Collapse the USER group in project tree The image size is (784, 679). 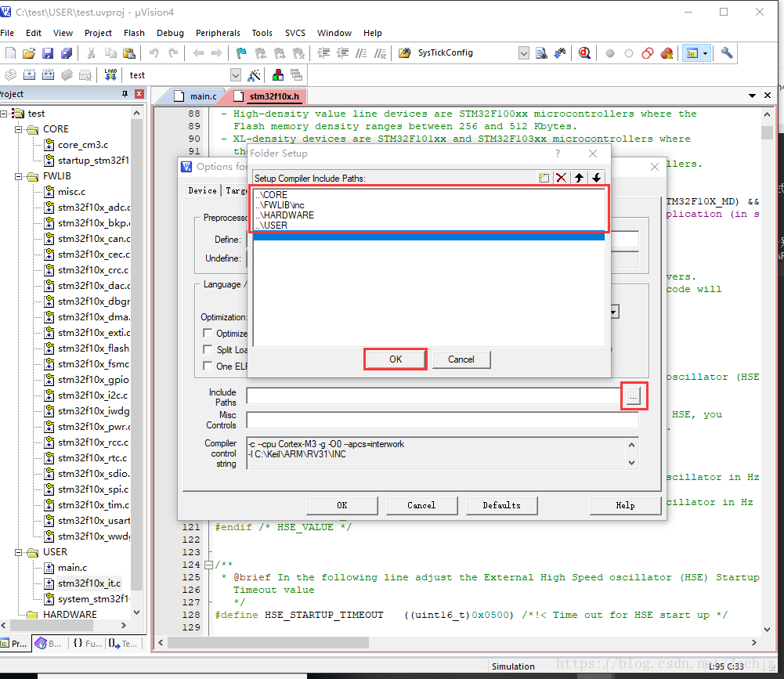coord(18,552)
